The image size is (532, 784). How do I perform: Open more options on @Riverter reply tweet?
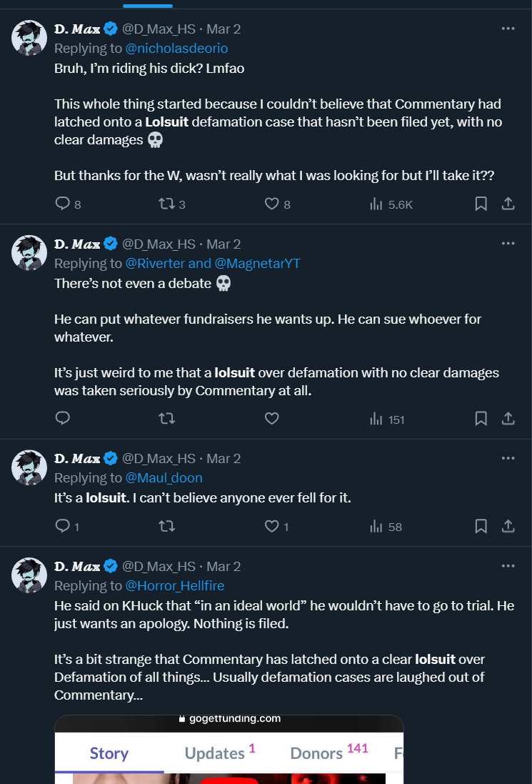[x=508, y=244]
